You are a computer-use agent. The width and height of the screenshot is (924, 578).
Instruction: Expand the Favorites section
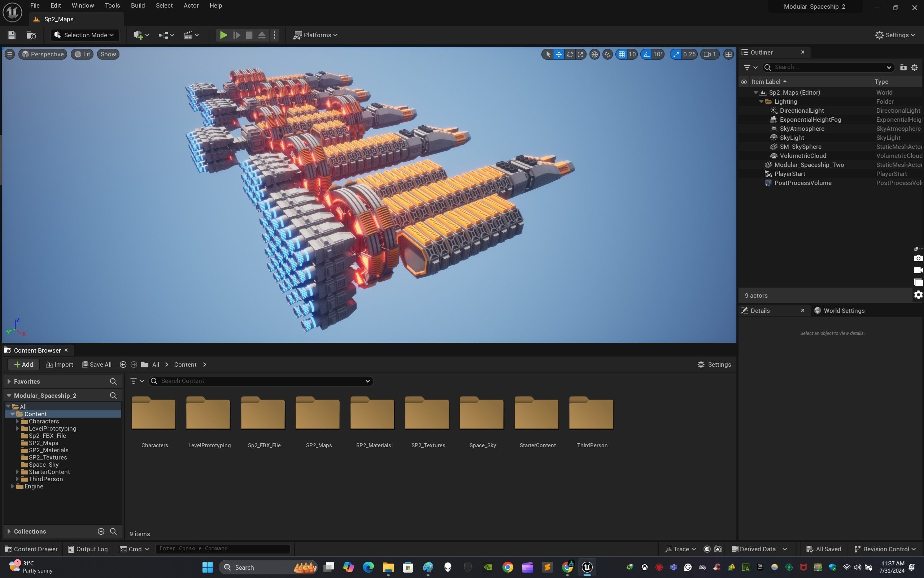point(9,381)
